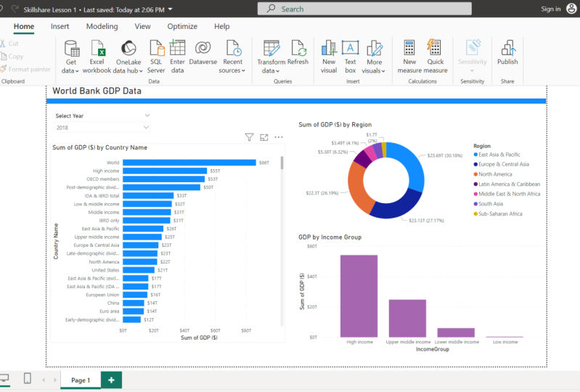Select the Lower middle income column

click(456, 332)
